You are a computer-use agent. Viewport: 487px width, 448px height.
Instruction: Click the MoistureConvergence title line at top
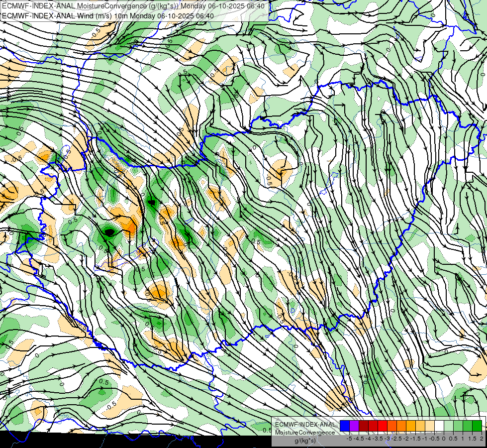pyautogui.click(x=133, y=6)
